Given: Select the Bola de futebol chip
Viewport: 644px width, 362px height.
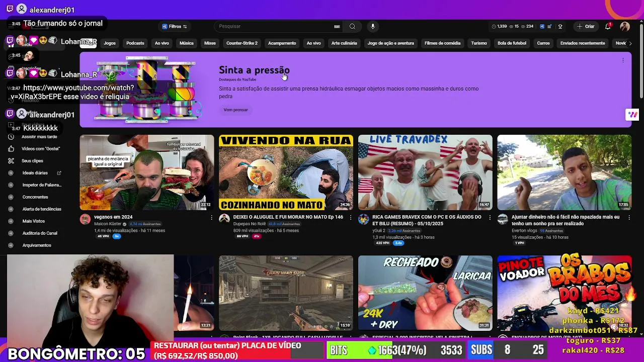Looking at the screenshot, I should tap(512, 43).
